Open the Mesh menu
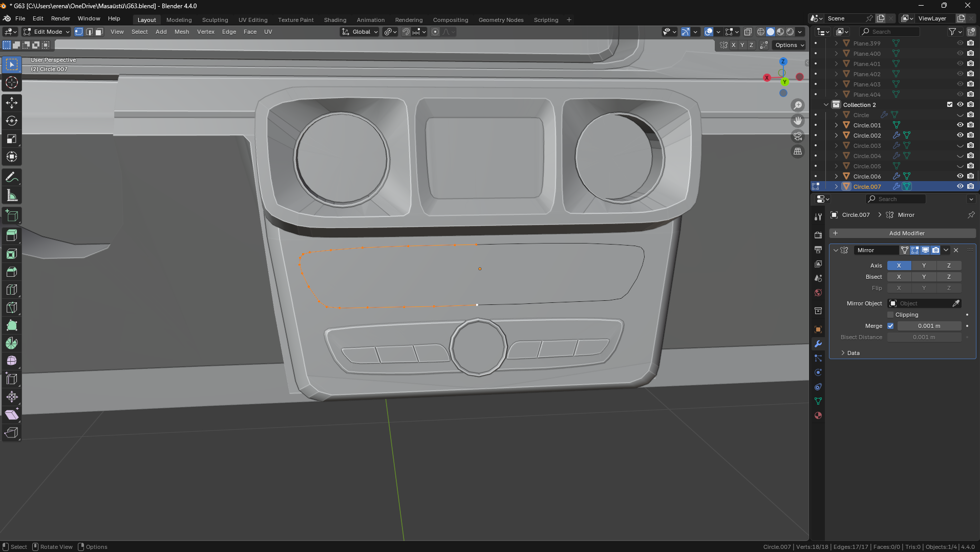 click(182, 32)
